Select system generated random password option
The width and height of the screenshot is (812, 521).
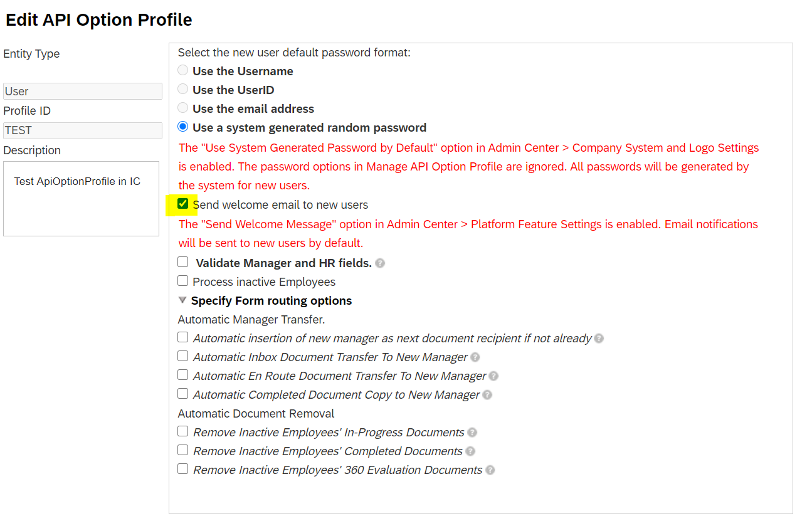coord(182,127)
